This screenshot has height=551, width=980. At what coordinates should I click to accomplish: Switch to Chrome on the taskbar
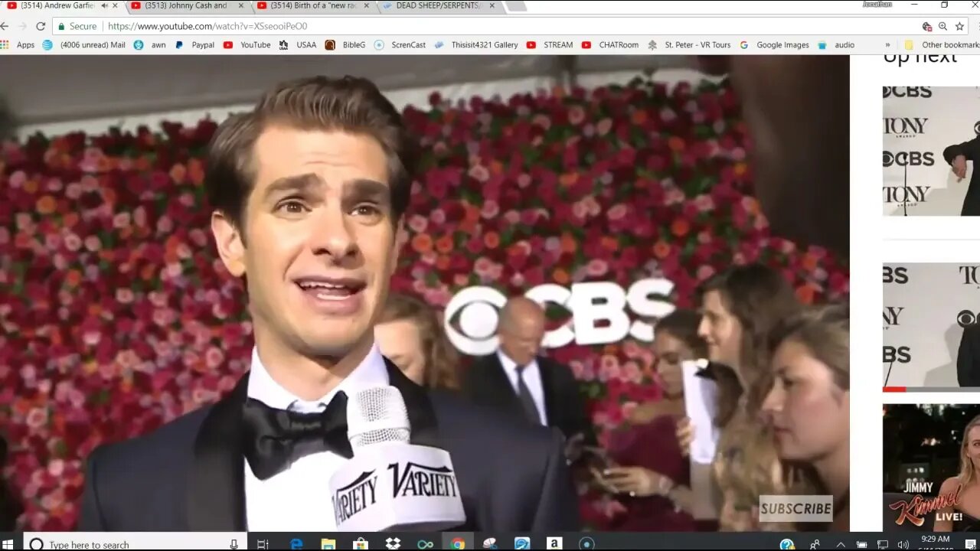coord(458,544)
